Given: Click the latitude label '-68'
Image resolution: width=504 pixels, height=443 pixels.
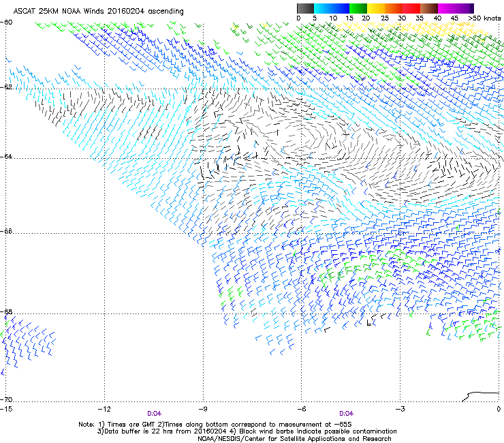Looking at the screenshot, I should coord(6,311).
